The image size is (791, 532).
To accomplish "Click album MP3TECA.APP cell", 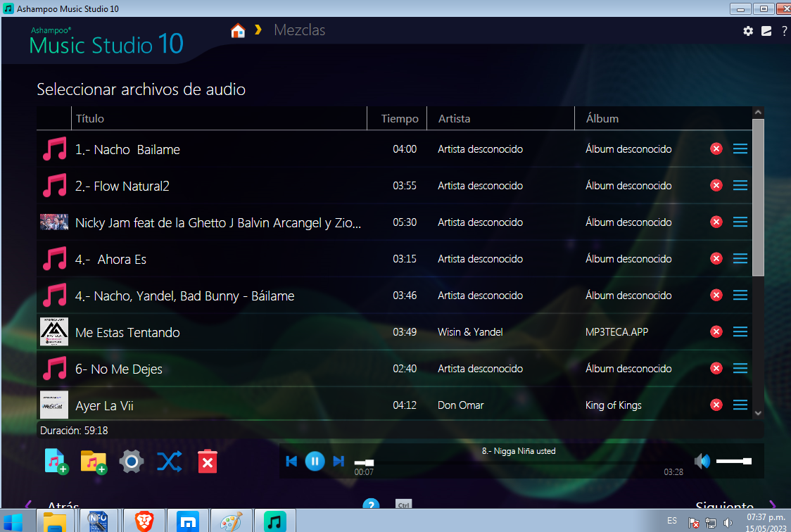I will click(616, 332).
